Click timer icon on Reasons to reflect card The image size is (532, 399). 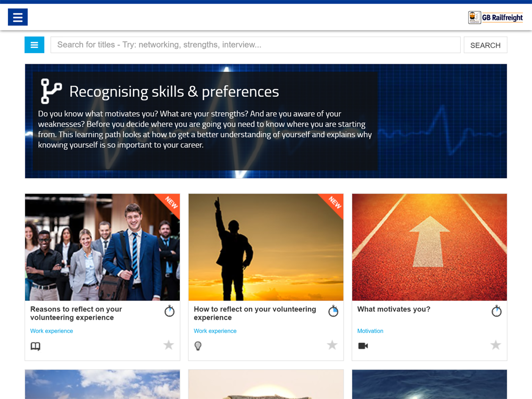pos(170,311)
